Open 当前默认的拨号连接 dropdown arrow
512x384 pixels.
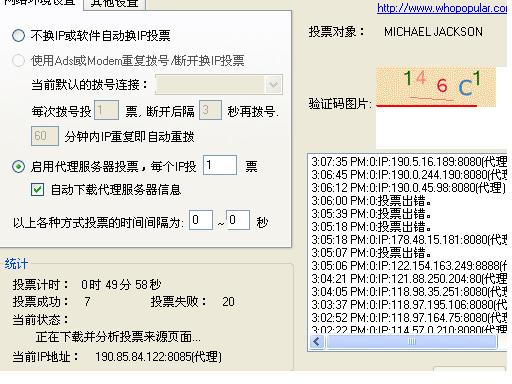(x=274, y=85)
